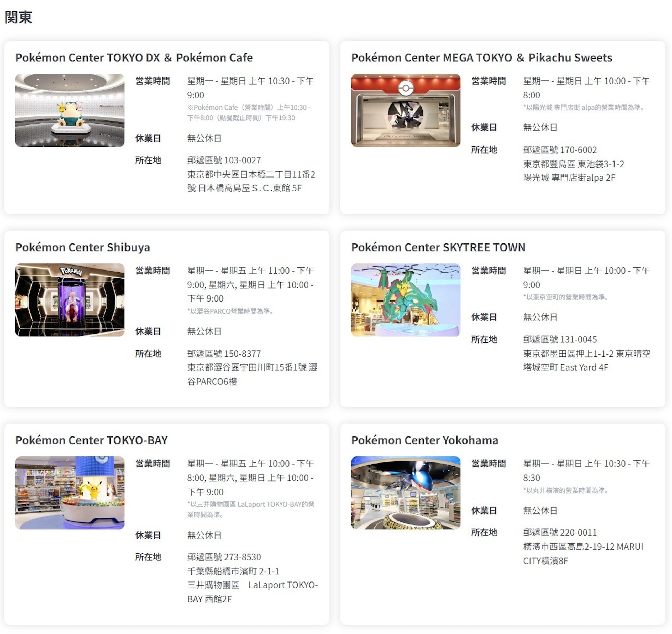
Task: Click the 関東 section heading
Action: coord(18,17)
